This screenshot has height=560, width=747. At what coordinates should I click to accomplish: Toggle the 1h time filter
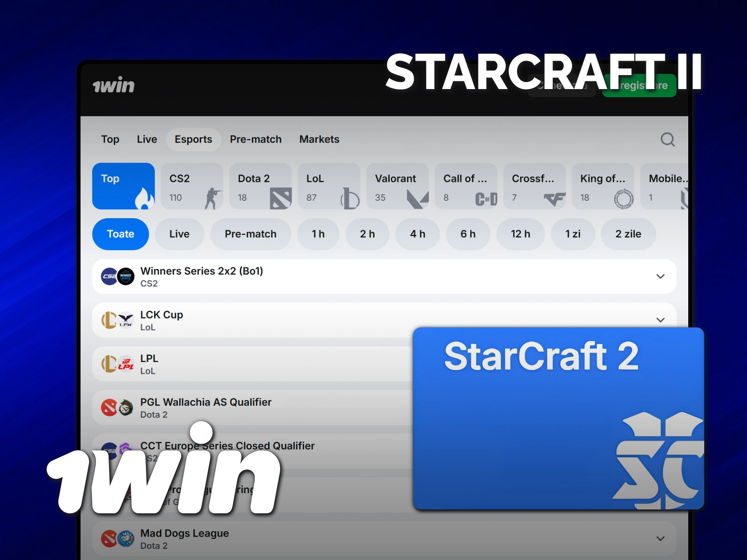[x=318, y=234]
